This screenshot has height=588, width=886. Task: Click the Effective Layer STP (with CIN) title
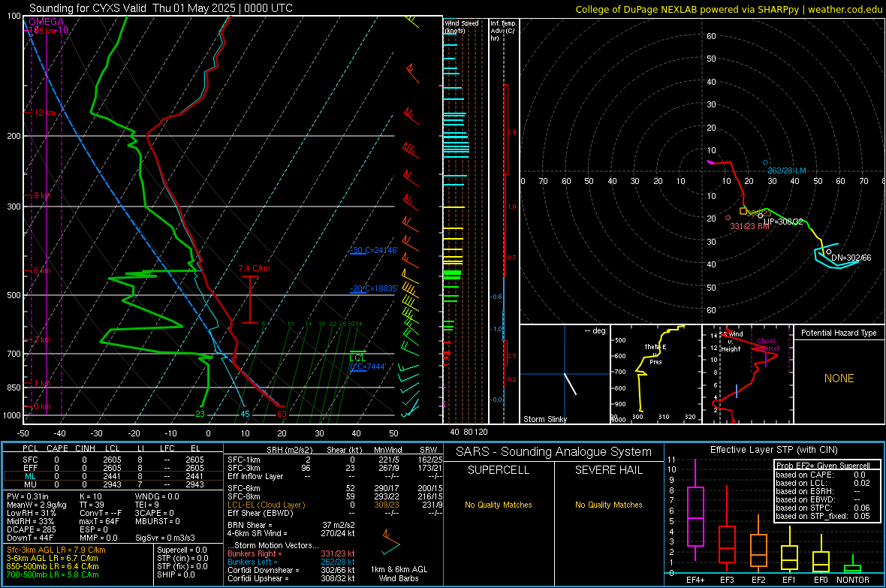tap(774, 450)
